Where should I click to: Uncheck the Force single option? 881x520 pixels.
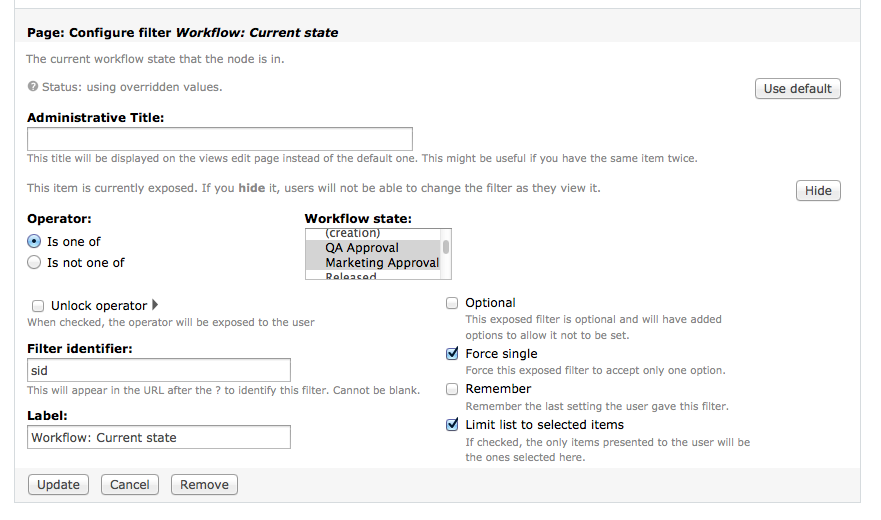coord(452,353)
